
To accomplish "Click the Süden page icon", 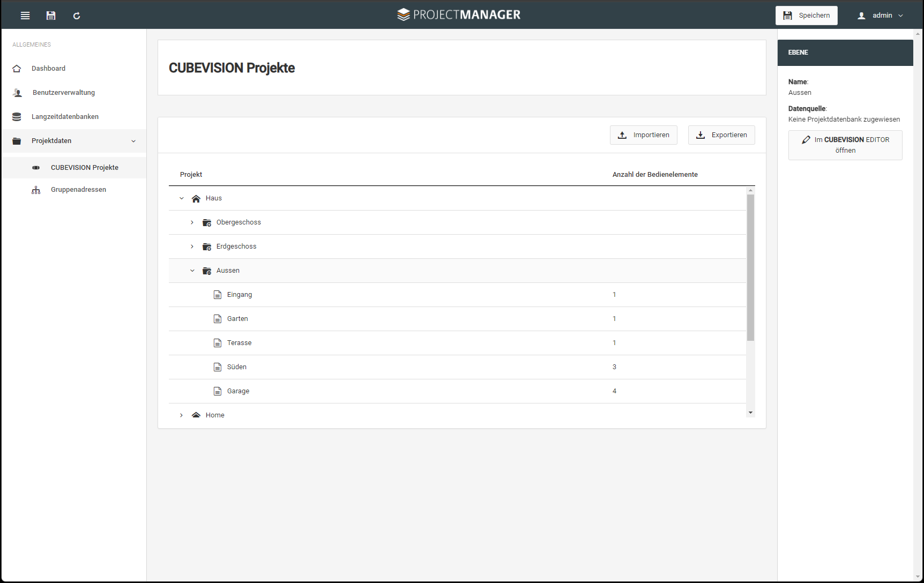I will coord(218,367).
